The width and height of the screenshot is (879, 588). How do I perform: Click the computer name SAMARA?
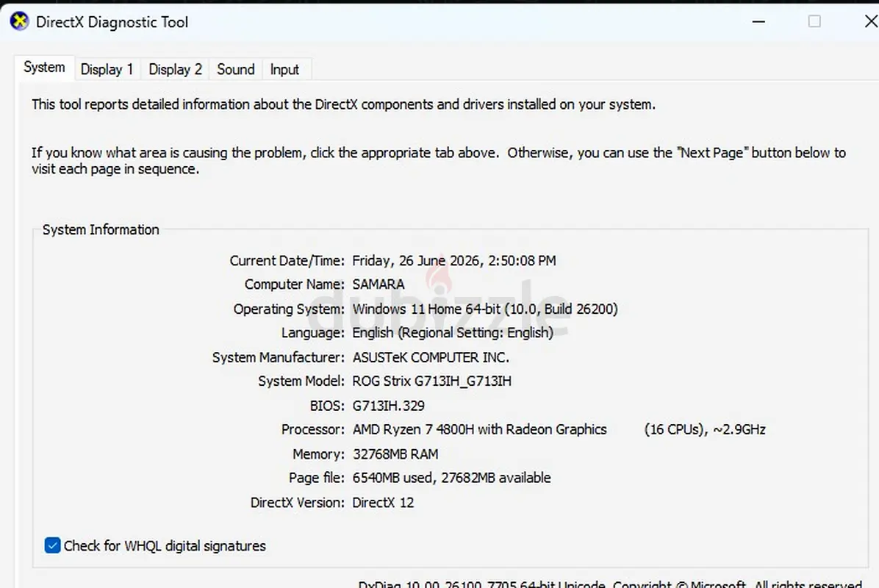point(378,284)
